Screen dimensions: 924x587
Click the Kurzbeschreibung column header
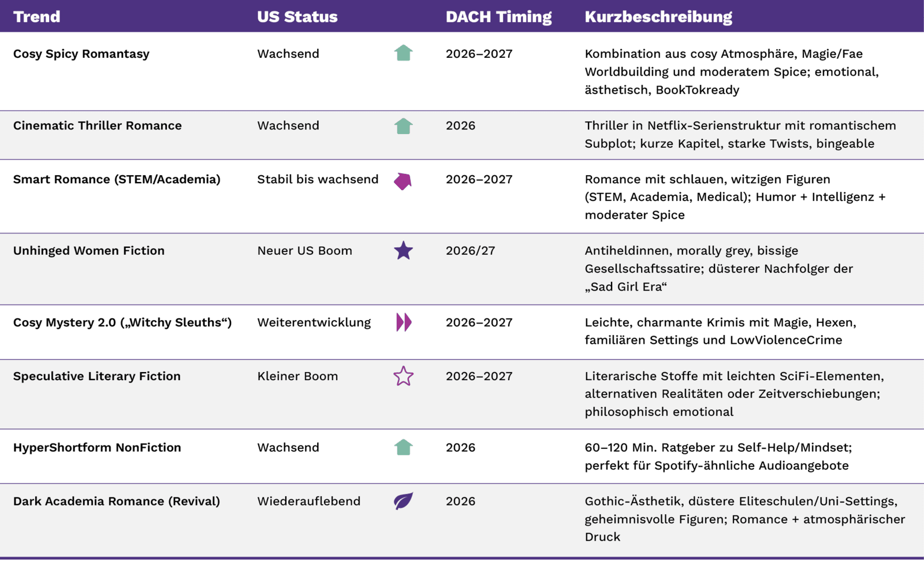[658, 17]
